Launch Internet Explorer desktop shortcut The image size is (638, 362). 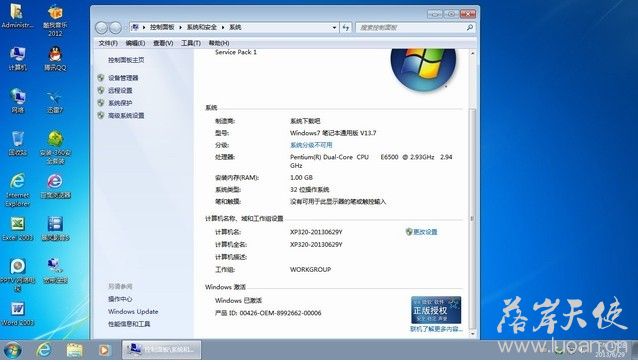(x=17, y=190)
